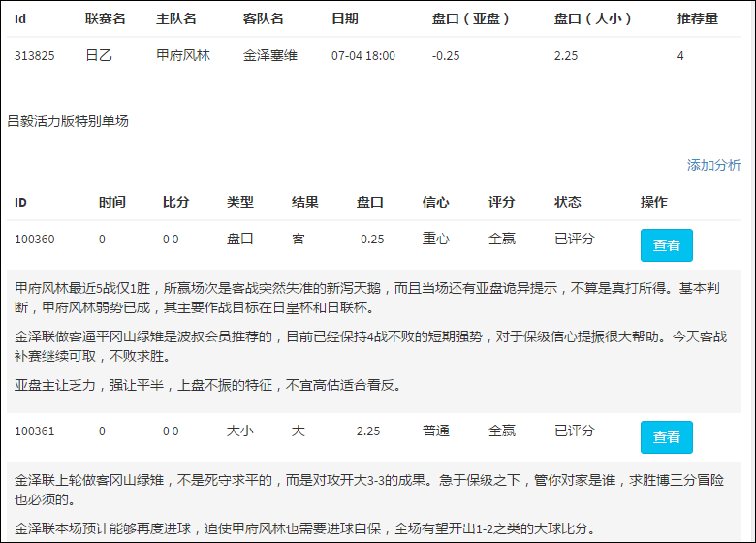
Task: Select recommendation count 4
Action: (x=680, y=56)
